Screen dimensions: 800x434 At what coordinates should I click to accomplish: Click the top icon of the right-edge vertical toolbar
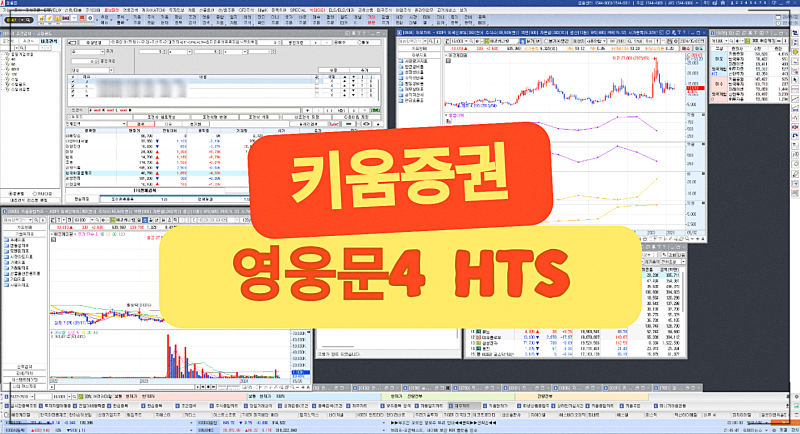[x=795, y=33]
